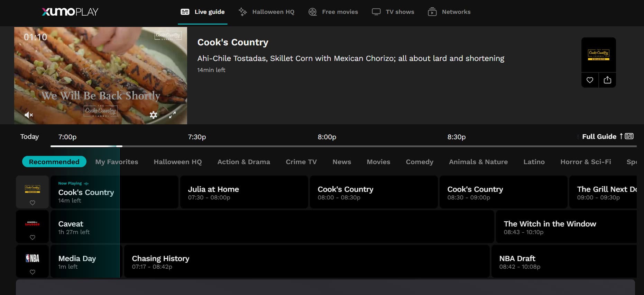
Task: Click the Xumo Play logo
Action: [70, 12]
